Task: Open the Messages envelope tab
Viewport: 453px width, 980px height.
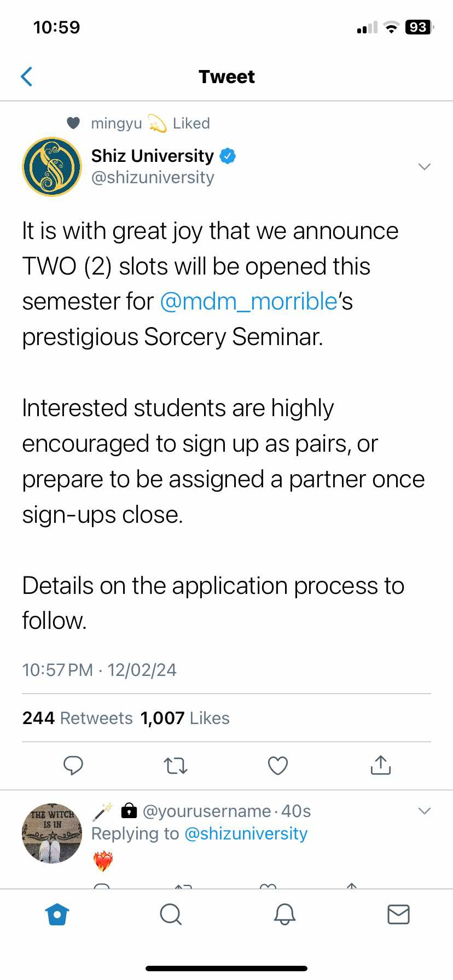Action: tap(398, 914)
